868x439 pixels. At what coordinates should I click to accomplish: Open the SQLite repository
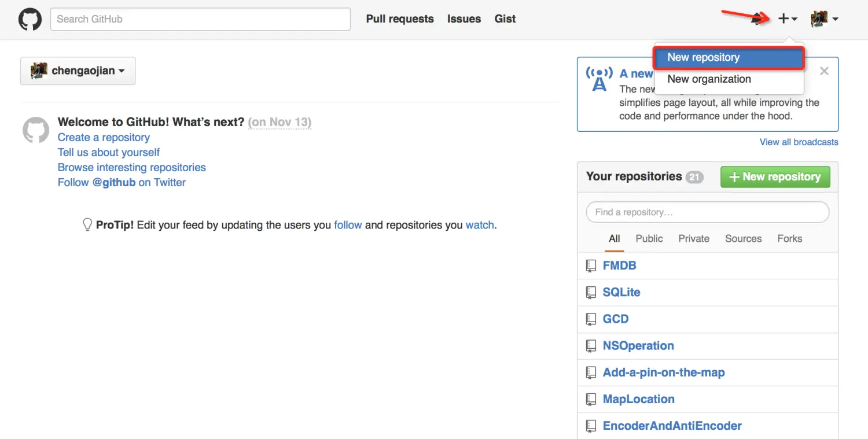(621, 293)
